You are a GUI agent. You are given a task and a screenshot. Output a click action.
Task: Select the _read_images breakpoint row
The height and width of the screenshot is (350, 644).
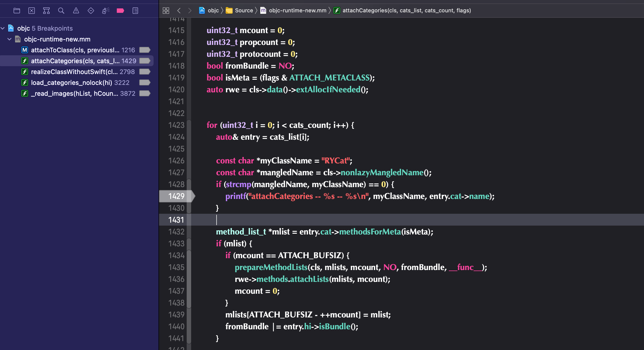[x=77, y=94]
